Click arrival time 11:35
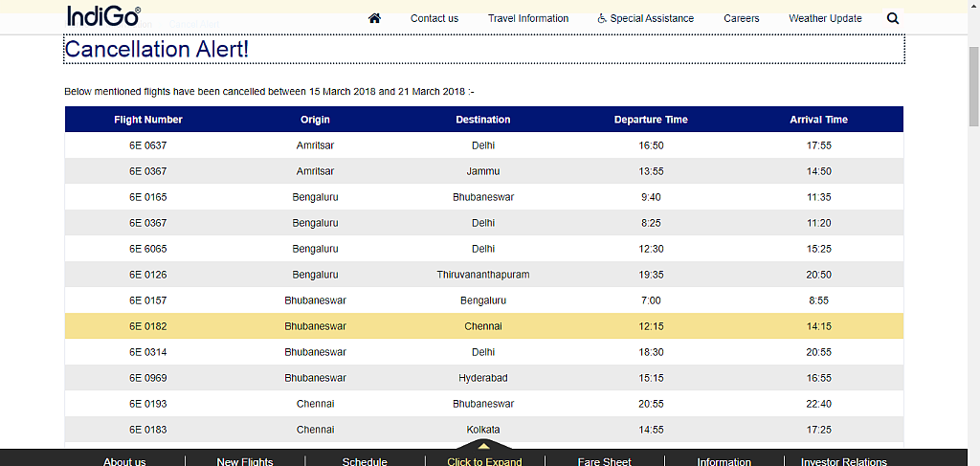This screenshot has height=466, width=980. point(819,197)
